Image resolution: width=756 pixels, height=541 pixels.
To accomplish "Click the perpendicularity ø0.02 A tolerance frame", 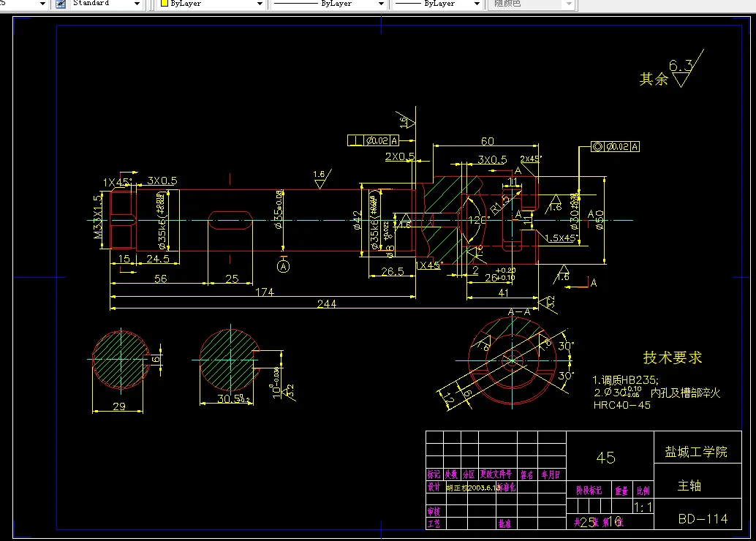I will click(x=373, y=140).
